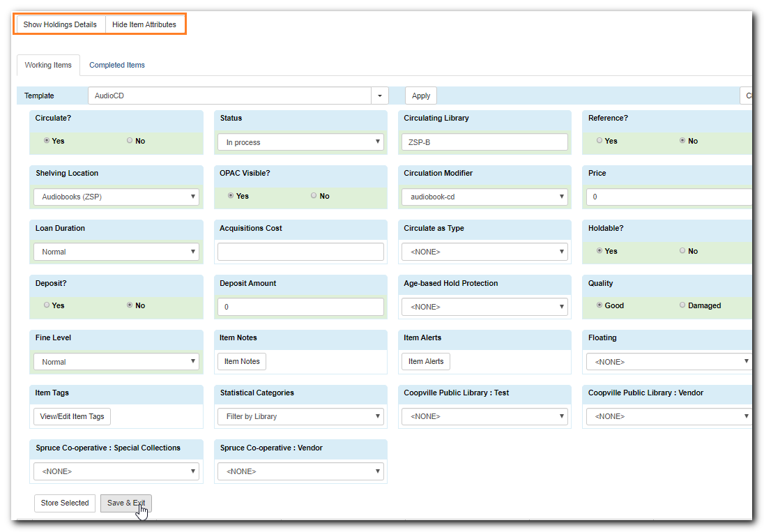Open the Shelving Location dropdown
Image resolution: width=764 pixels, height=532 pixels.
[116, 197]
